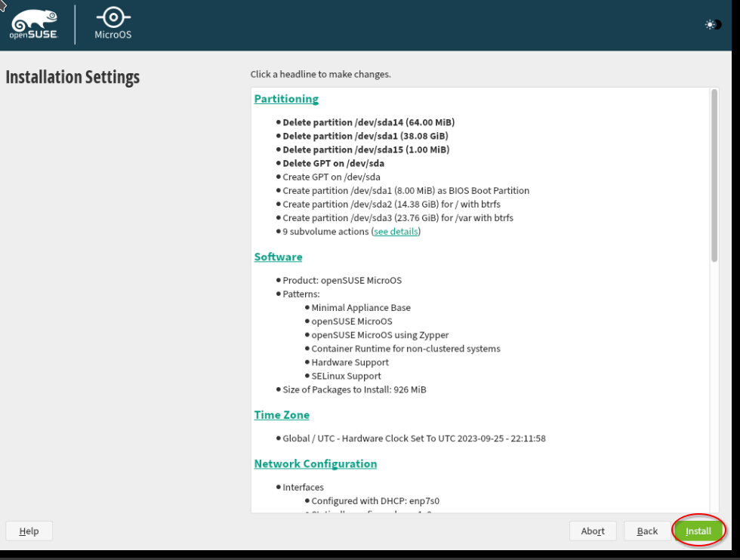Click 'Size of Packages to Install: 926 MiB'
The image size is (740, 560).
[x=354, y=389]
